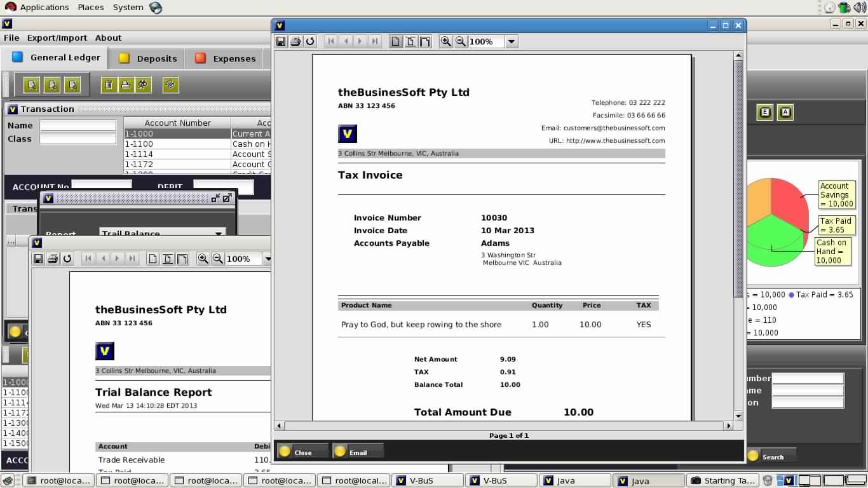Click the binoculars find icon in ledger toolbar

click(x=144, y=85)
